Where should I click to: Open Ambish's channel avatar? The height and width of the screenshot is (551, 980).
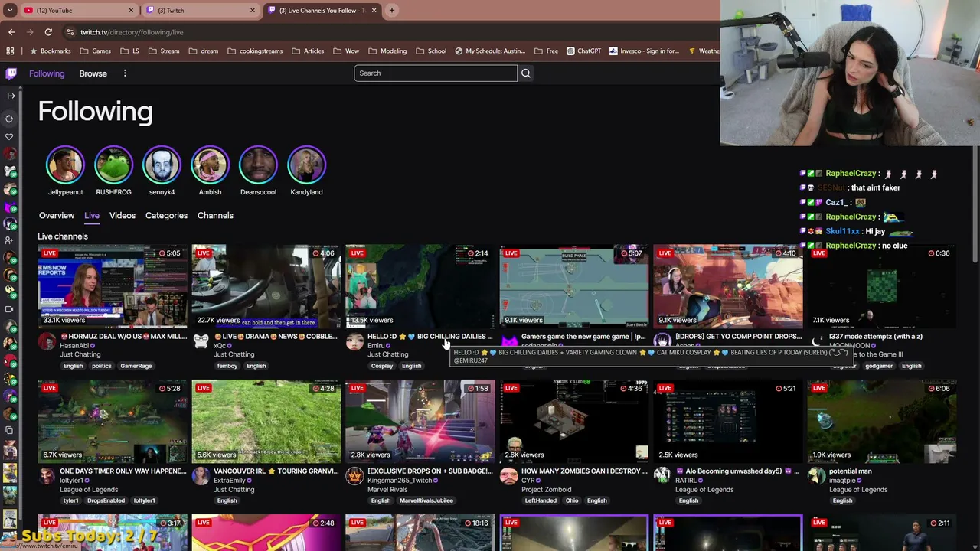tap(210, 165)
